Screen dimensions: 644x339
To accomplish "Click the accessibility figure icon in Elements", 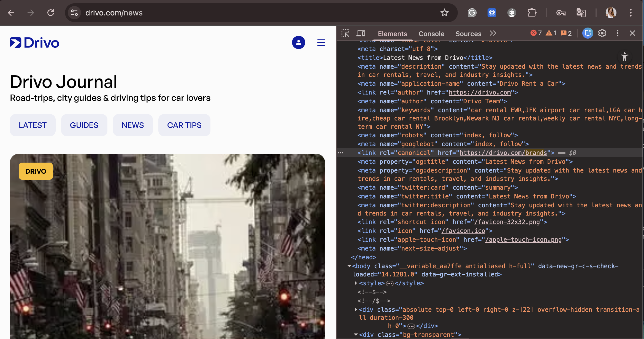I will [x=624, y=57].
